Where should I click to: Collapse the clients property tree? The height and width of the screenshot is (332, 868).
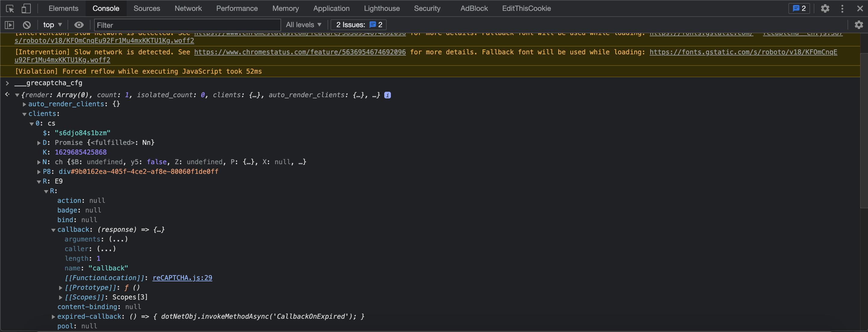(x=24, y=114)
